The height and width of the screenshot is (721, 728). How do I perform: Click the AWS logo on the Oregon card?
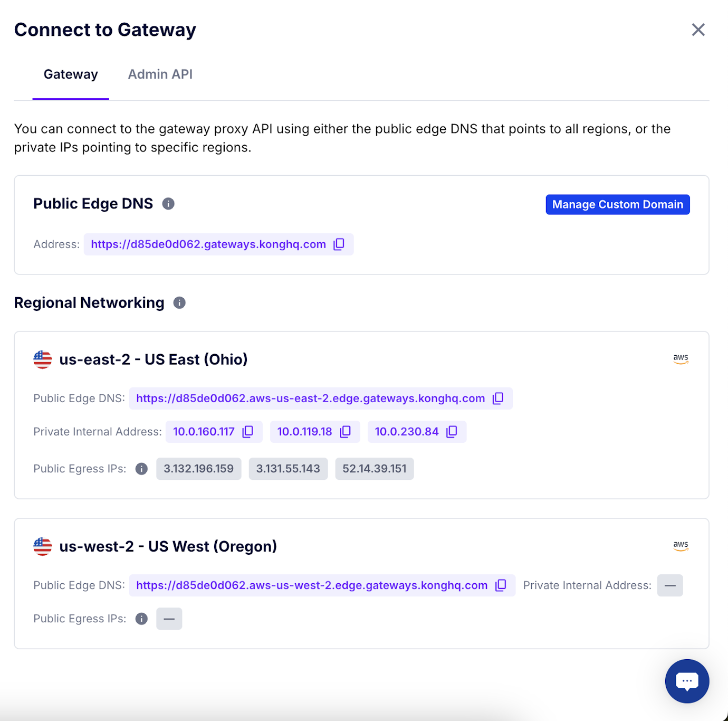pyautogui.click(x=681, y=545)
